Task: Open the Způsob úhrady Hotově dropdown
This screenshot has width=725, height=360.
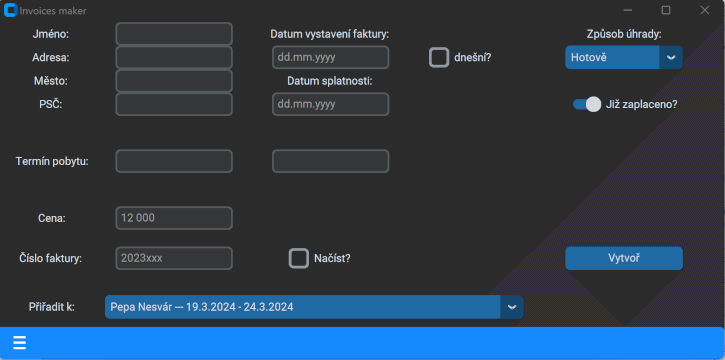Action: coord(624,57)
